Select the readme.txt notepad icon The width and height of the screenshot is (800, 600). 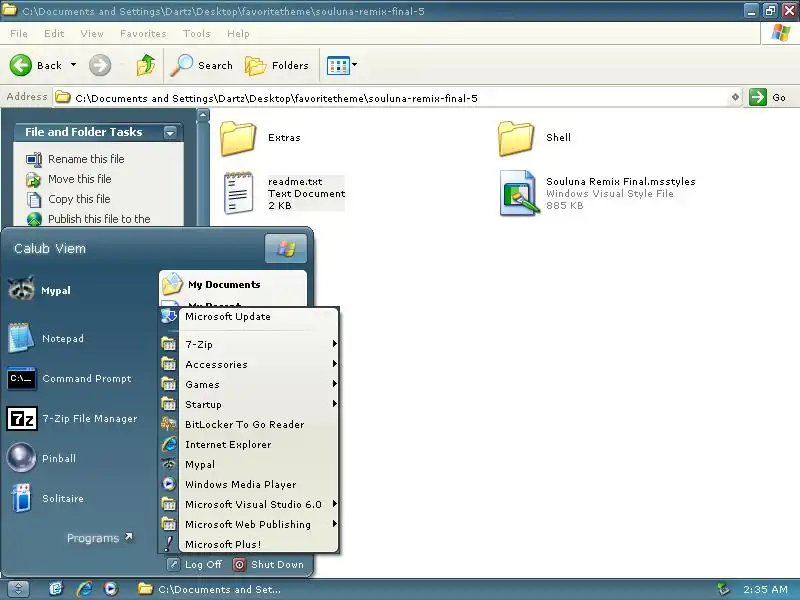pos(238,193)
